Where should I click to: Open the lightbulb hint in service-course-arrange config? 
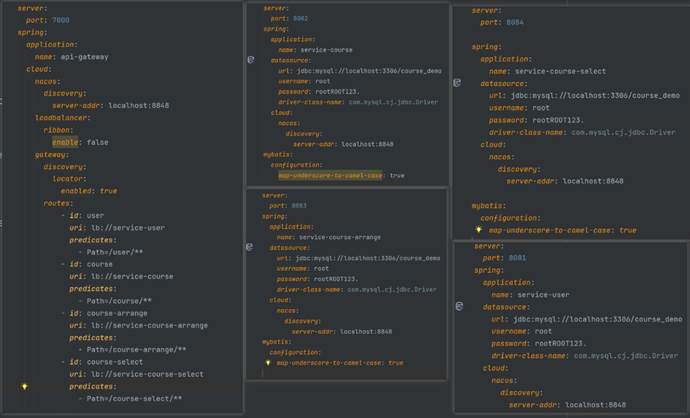tap(267, 363)
